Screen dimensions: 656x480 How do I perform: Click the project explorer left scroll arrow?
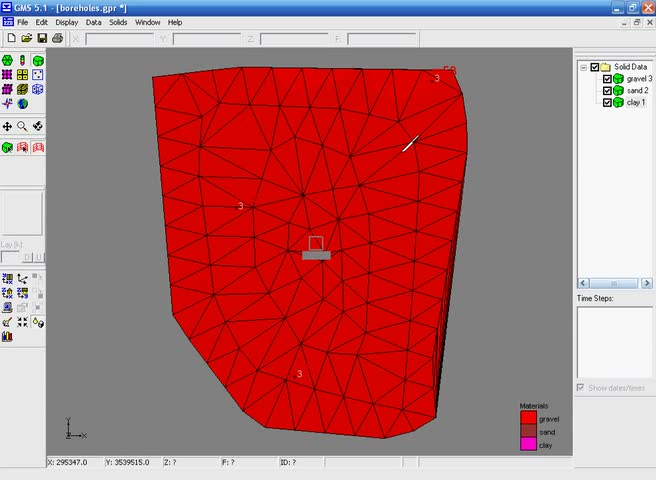(584, 283)
